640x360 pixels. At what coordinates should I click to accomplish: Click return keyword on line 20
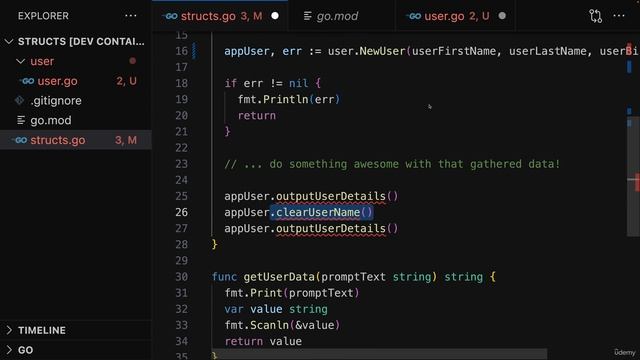tap(257, 116)
